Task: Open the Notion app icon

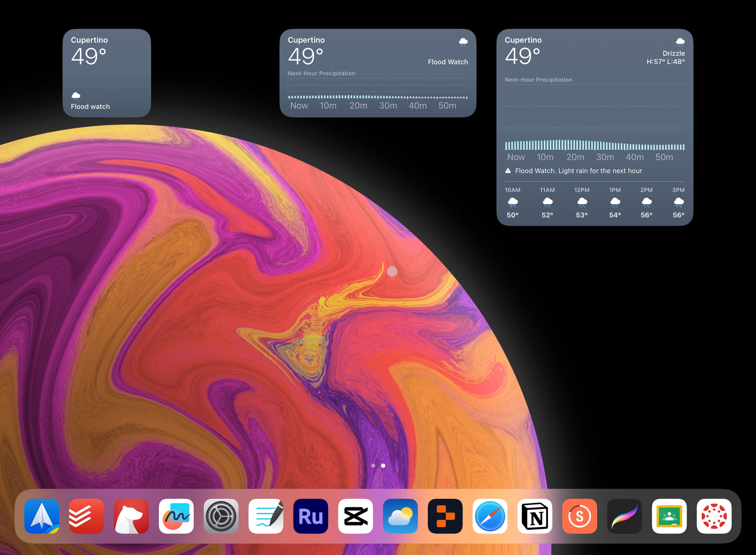Action: [x=535, y=516]
